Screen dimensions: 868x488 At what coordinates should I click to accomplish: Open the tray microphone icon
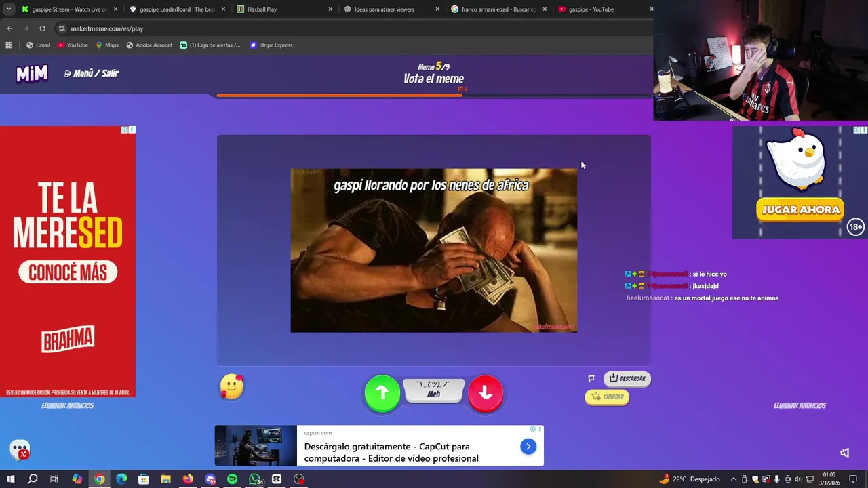776,479
